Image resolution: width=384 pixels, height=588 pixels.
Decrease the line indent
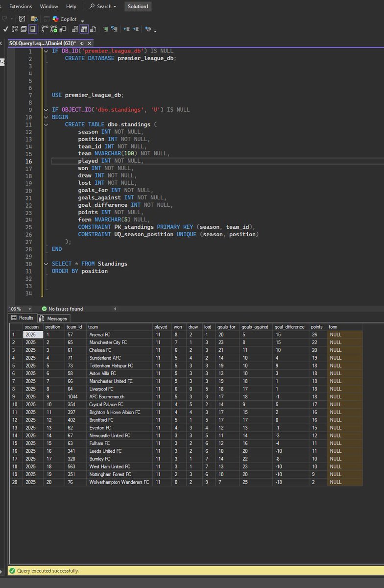coord(126,29)
